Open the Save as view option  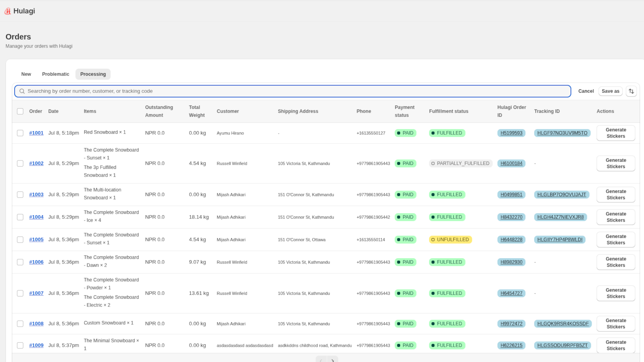[x=610, y=91]
